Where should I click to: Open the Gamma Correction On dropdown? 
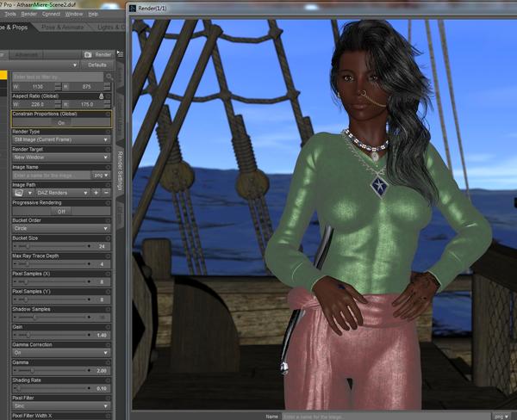(x=61, y=353)
